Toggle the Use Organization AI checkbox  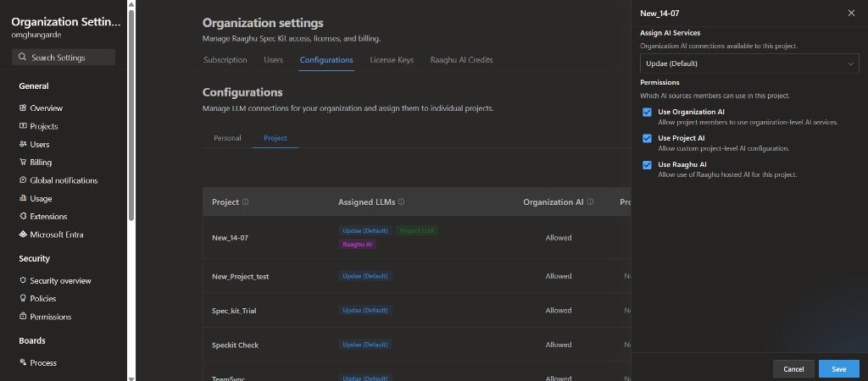click(647, 113)
